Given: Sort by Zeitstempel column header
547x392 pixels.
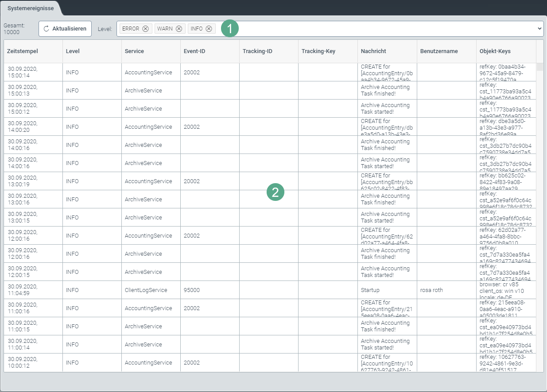Looking at the screenshot, I should [x=23, y=51].
